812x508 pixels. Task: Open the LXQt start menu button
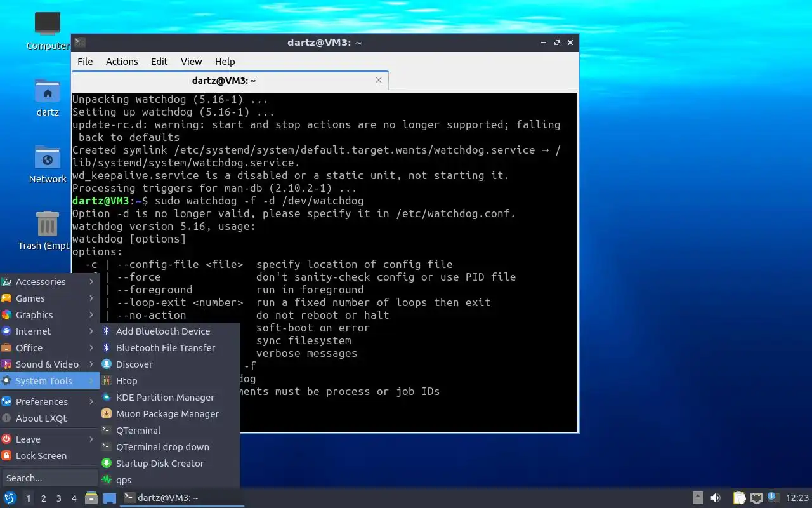click(10, 498)
